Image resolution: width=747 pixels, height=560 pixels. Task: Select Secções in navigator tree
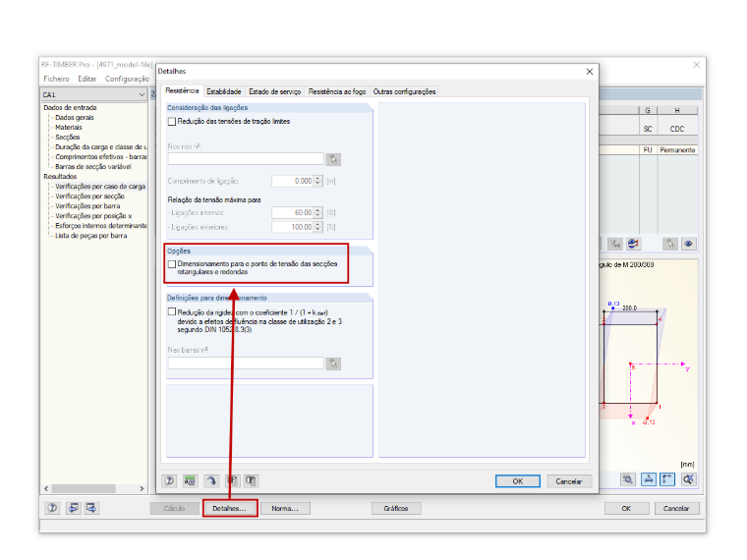pyautogui.click(x=68, y=138)
